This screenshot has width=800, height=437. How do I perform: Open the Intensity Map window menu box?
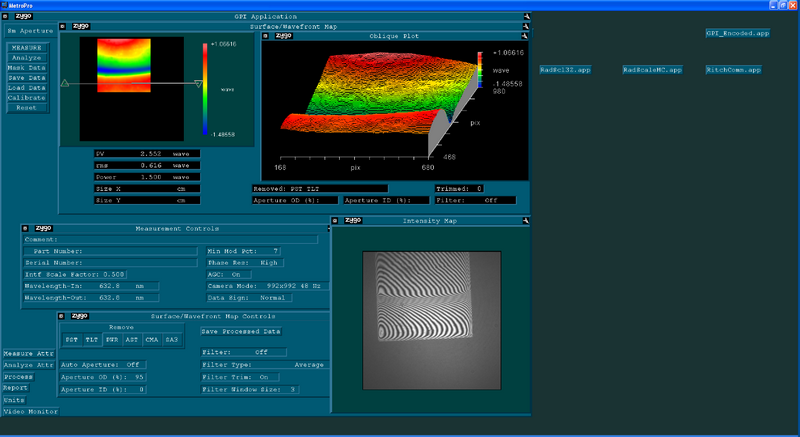point(335,221)
